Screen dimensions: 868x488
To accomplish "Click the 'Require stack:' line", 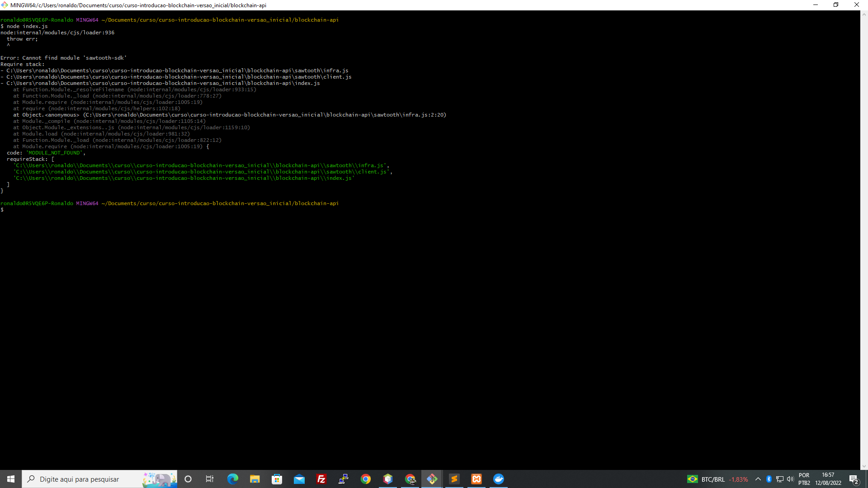I will click(x=23, y=64).
